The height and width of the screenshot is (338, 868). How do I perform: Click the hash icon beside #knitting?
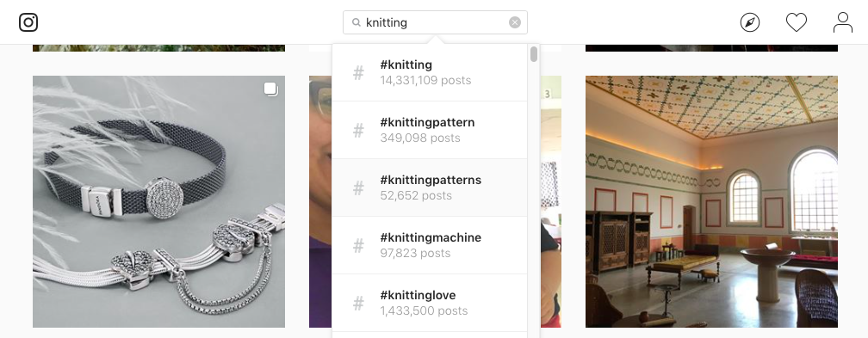(358, 72)
